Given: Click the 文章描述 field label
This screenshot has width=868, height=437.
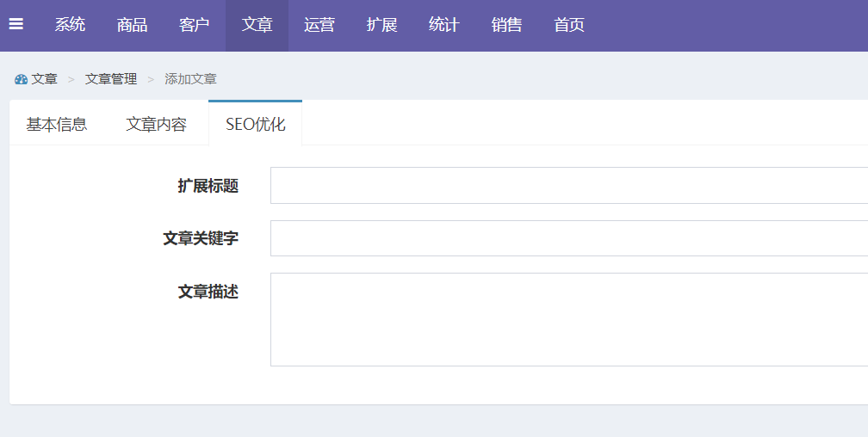Looking at the screenshot, I should tap(208, 292).
